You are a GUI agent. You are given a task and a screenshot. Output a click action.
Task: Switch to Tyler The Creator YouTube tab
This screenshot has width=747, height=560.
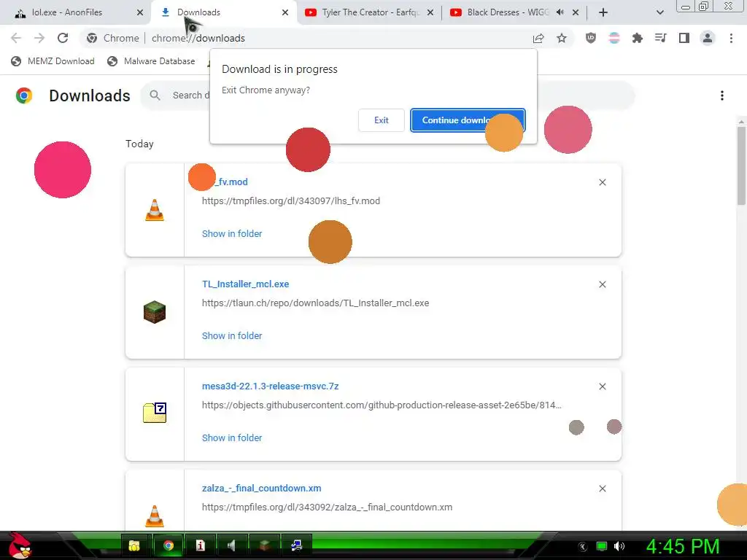370,12
